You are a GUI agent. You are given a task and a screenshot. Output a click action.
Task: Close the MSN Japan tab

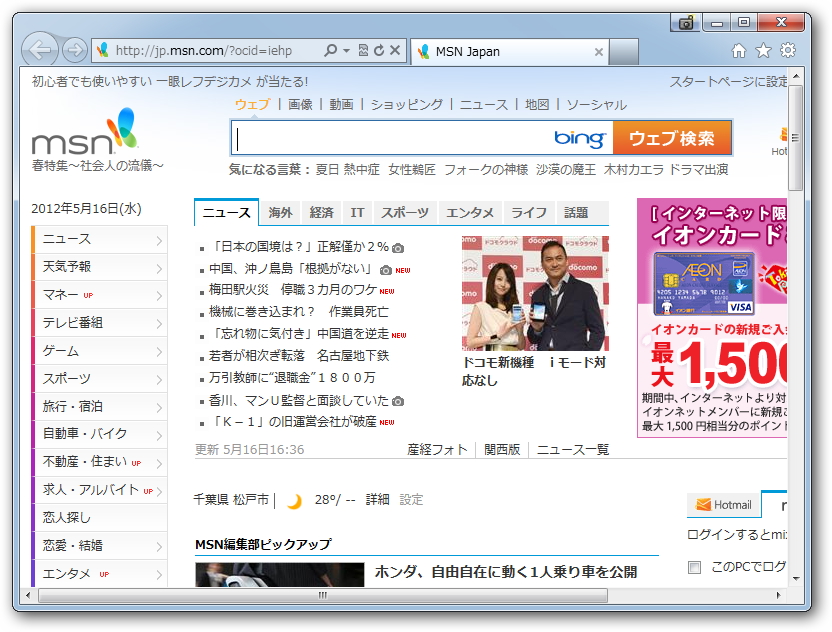(599, 52)
